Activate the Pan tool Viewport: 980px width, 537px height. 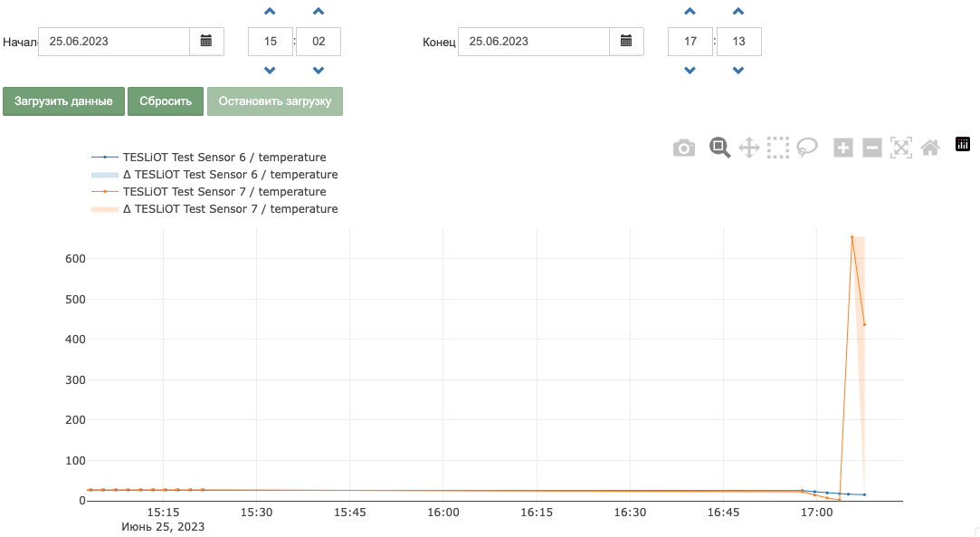click(748, 149)
